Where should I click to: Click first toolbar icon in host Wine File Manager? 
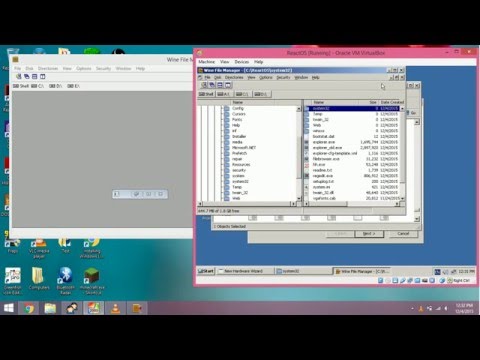(x=19, y=76)
